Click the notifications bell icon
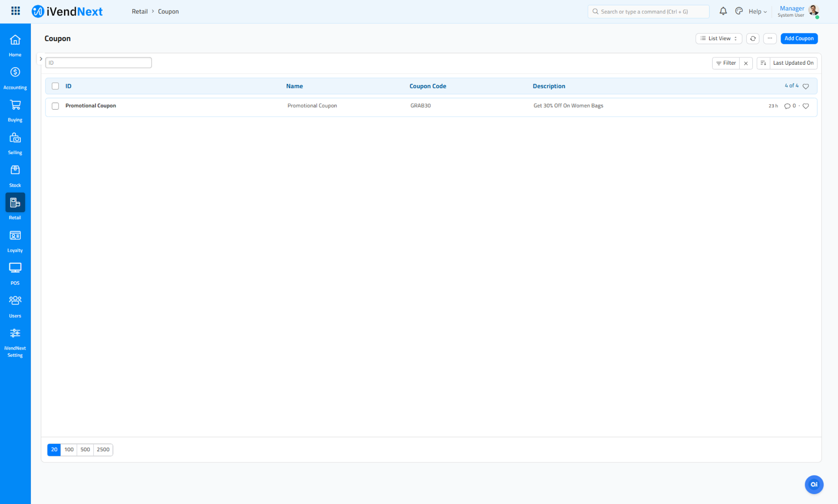Image resolution: width=838 pixels, height=504 pixels. click(x=723, y=11)
